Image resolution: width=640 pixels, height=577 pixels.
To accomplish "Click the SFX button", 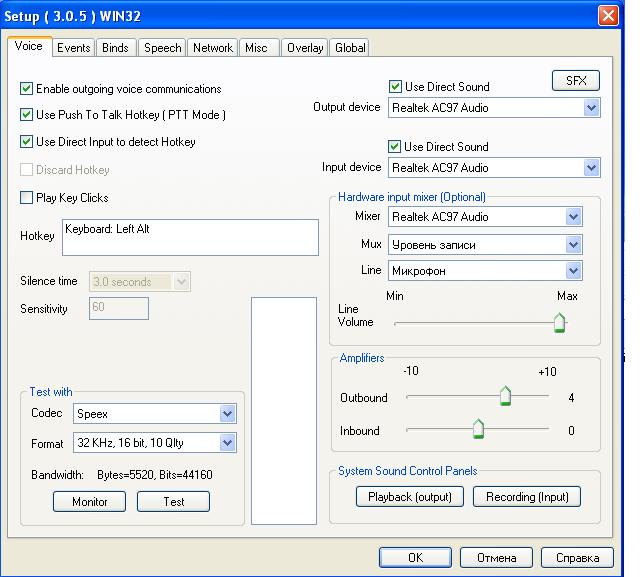I will tap(576, 80).
